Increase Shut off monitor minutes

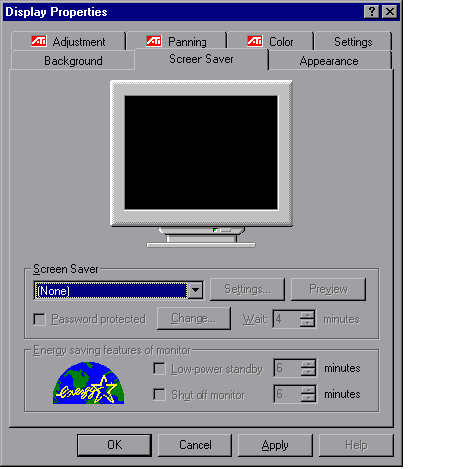pyautogui.click(x=308, y=390)
